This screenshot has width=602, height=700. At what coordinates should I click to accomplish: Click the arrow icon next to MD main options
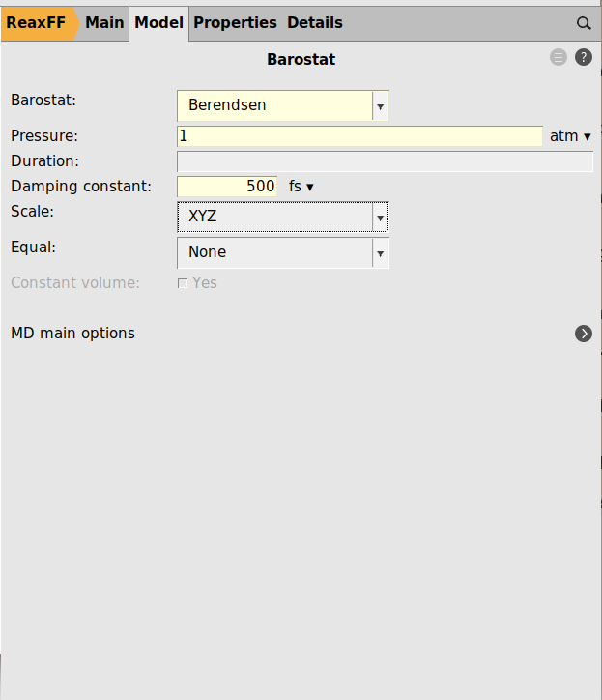(x=584, y=334)
